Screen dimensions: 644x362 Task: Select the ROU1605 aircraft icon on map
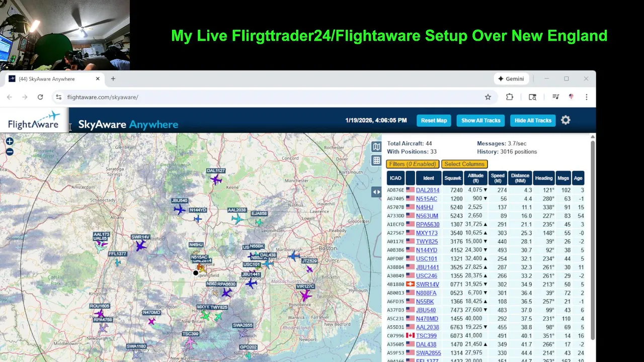coord(100,314)
